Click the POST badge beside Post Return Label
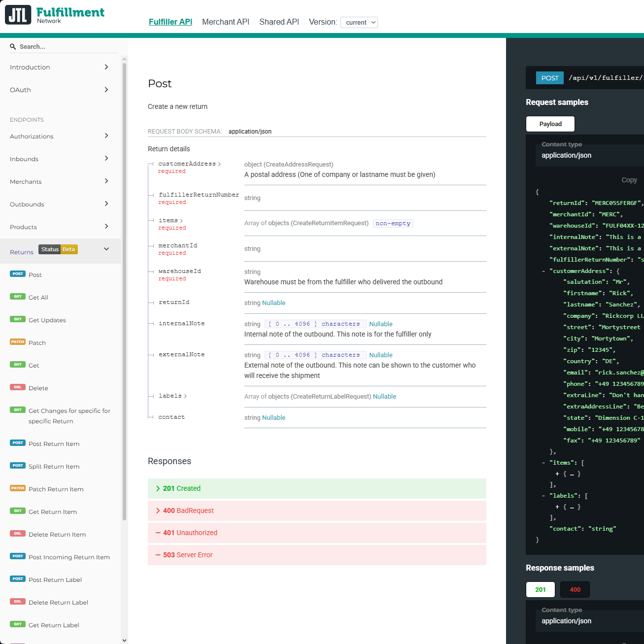This screenshot has width=644, height=644. (18, 579)
